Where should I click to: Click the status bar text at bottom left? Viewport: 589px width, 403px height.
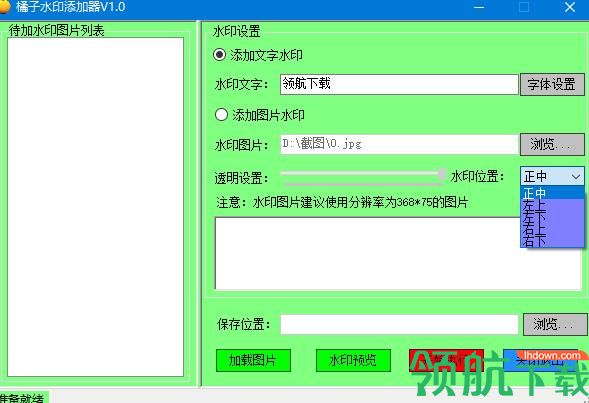coord(22,398)
